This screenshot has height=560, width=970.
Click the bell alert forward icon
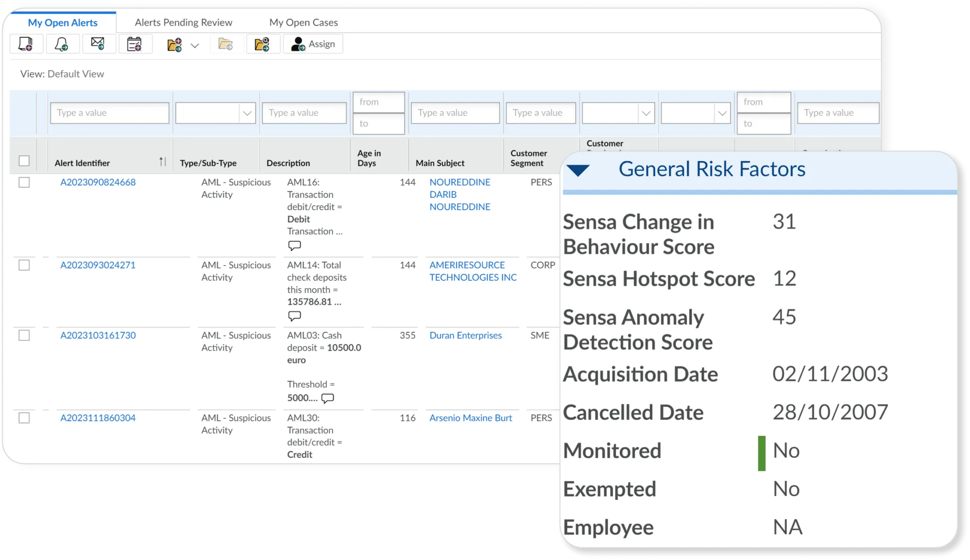click(62, 44)
